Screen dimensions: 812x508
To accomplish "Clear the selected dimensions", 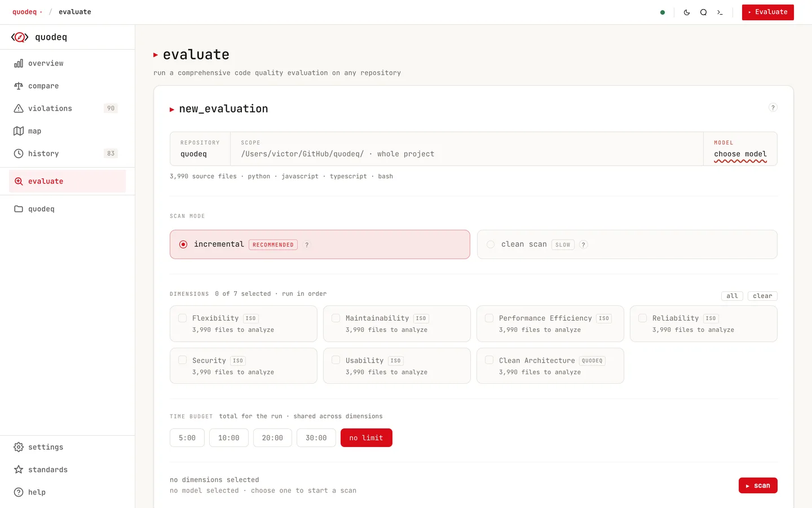I will tap(762, 296).
